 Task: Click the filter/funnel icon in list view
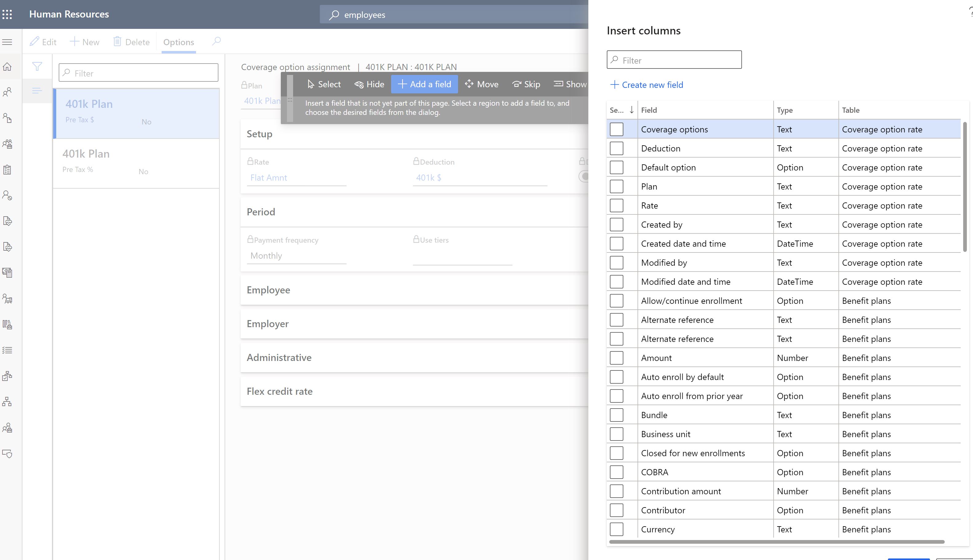click(x=37, y=66)
